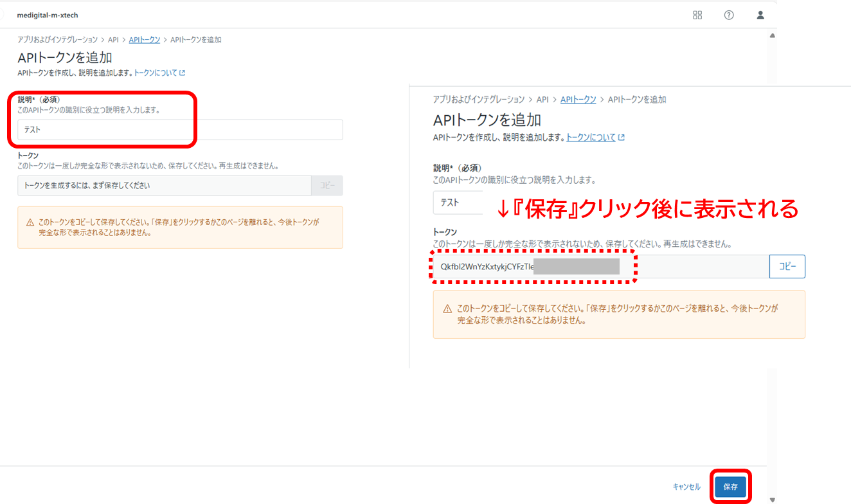851x504 pixels.
Task: Go to アプリおよびインテグレーション in the top breadcrumb
Action: (57, 40)
